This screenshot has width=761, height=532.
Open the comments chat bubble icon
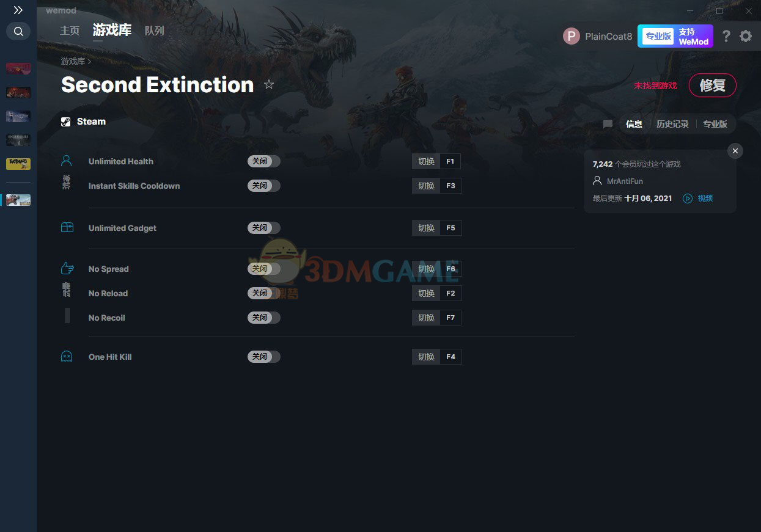608,124
